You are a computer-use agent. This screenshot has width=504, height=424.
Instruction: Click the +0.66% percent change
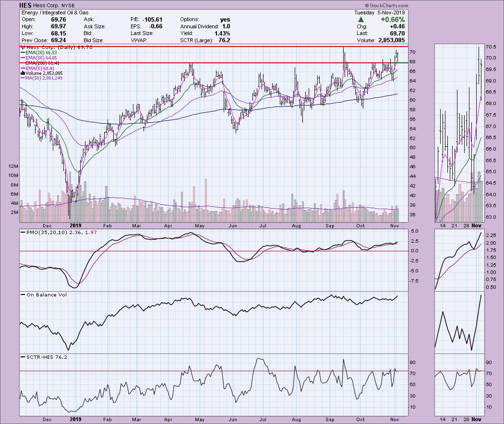pos(393,20)
